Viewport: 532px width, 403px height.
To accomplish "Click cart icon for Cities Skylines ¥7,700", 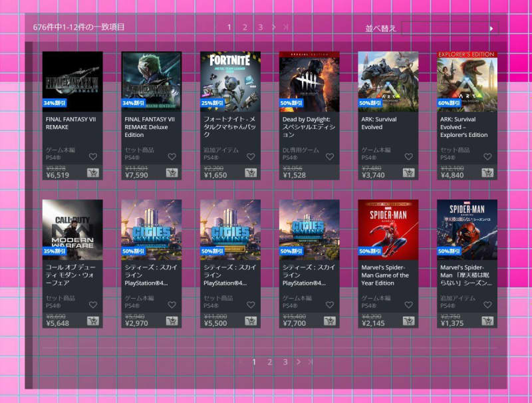I will (329, 321).
